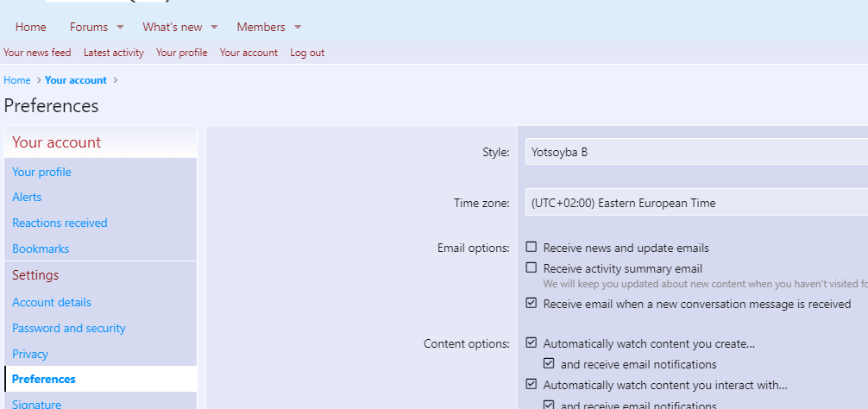Go to Password and security settings
Screen dimensions: 868x409
pyautogui.click(x=69, y=328)
